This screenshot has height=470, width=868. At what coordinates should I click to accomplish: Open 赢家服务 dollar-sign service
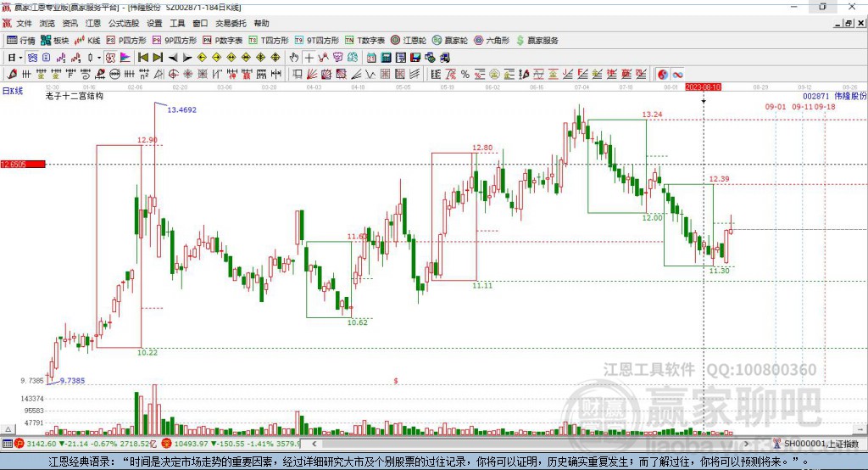[x=537, y=41]
